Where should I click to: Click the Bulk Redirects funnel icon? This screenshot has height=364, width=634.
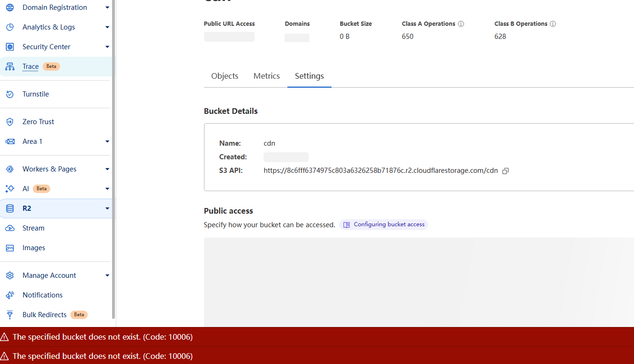(10, 315)
